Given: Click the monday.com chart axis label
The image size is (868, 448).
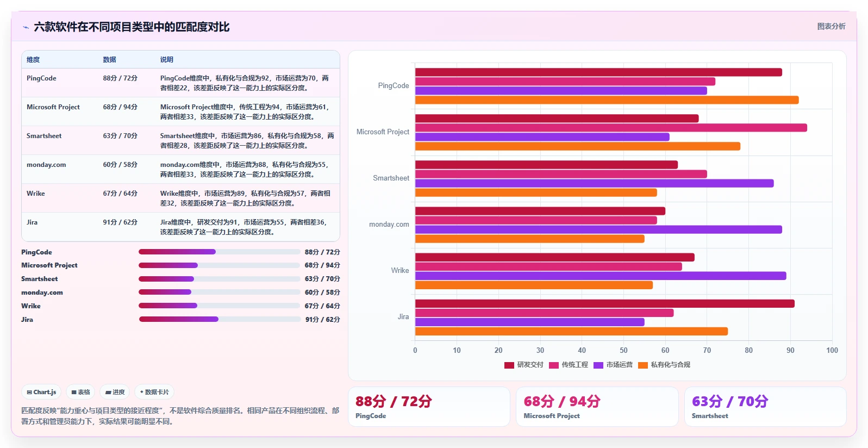Looking at the screenshot, I should (x=389, y=225).
